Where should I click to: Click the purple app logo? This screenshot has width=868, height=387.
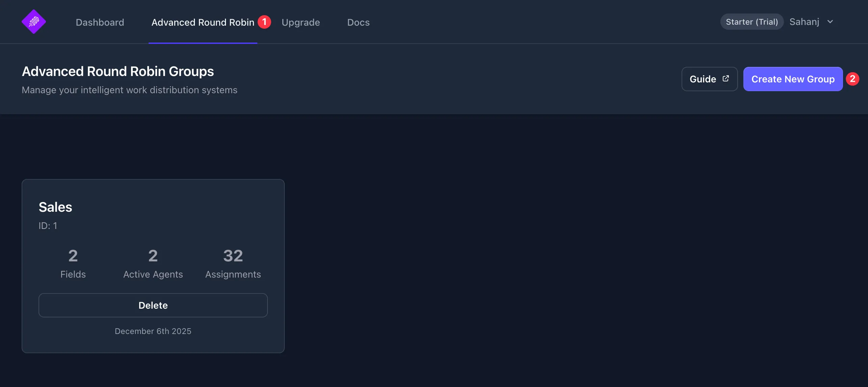click(x=34, y=21)
